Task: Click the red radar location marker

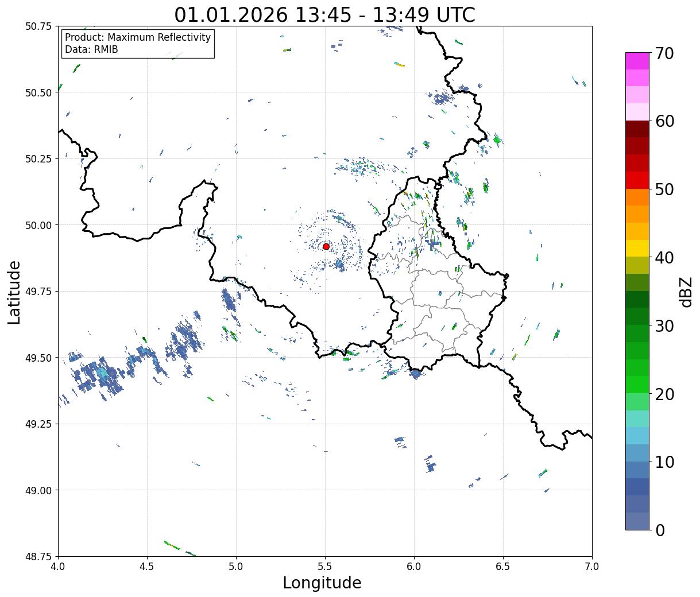Action: click(326, 246)
